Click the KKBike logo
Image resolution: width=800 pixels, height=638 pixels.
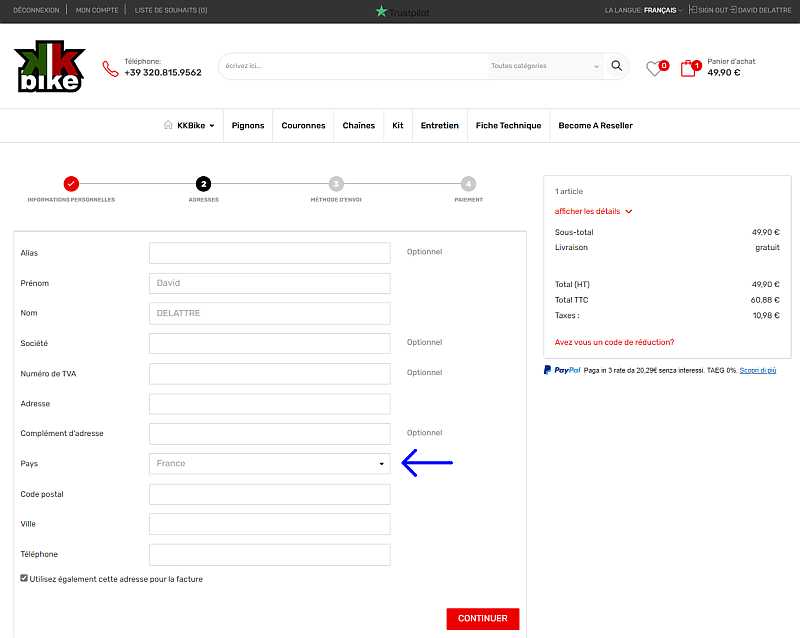coord(49,66)
